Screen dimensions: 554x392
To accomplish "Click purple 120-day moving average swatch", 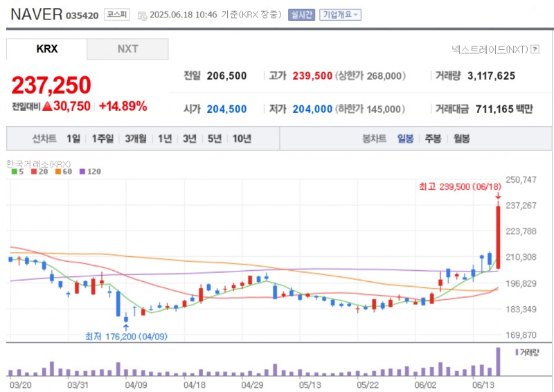I will click(x=82, y=172).
